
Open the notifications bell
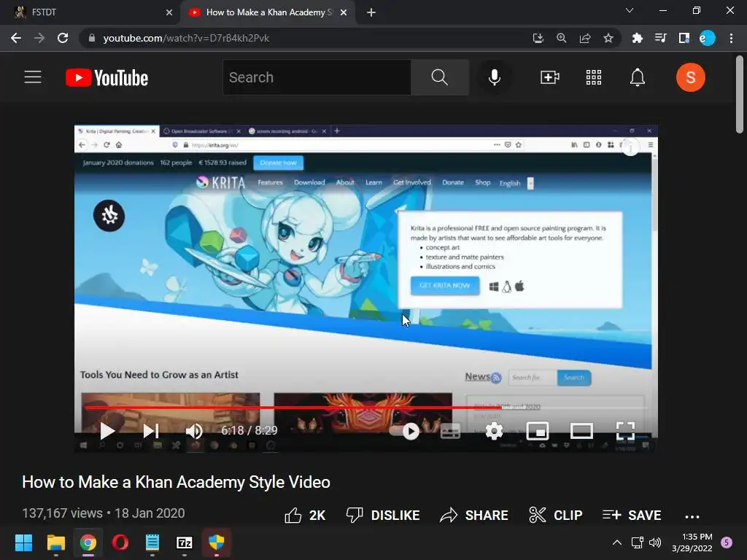tap(638, 77)
